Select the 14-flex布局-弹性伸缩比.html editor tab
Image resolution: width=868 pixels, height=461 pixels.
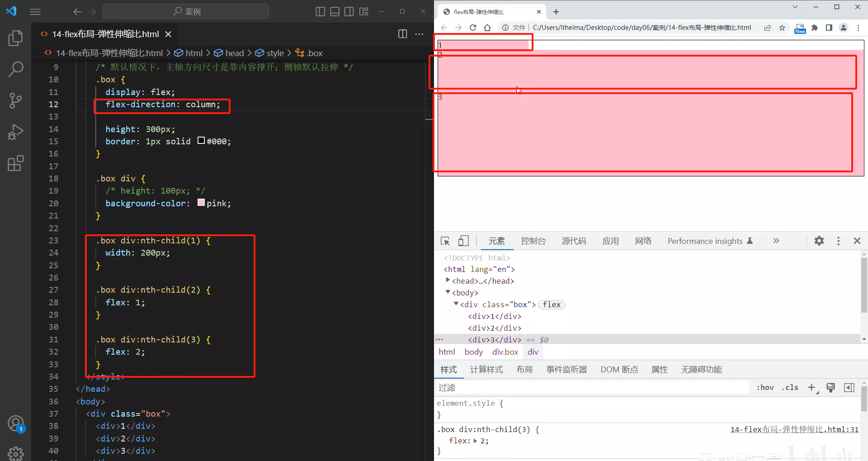pyautogui.click(x=105, y=34)
